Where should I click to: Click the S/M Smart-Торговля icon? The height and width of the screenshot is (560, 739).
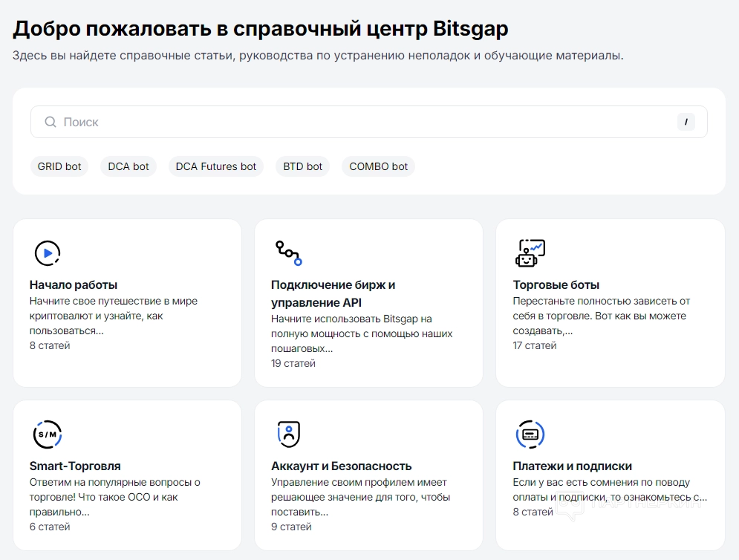48,434
